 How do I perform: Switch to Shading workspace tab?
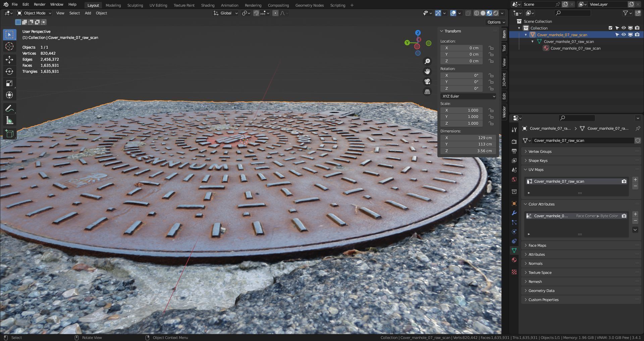[x=208, y=5]
